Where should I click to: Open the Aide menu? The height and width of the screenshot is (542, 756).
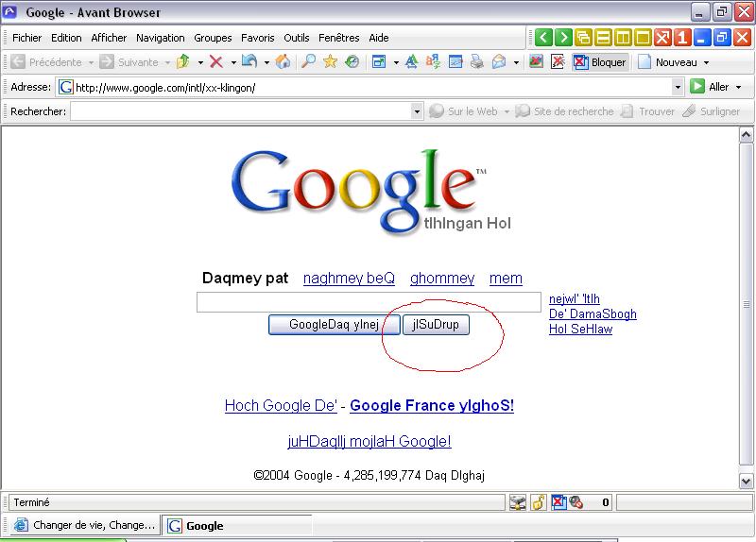(x=379, y=38)
